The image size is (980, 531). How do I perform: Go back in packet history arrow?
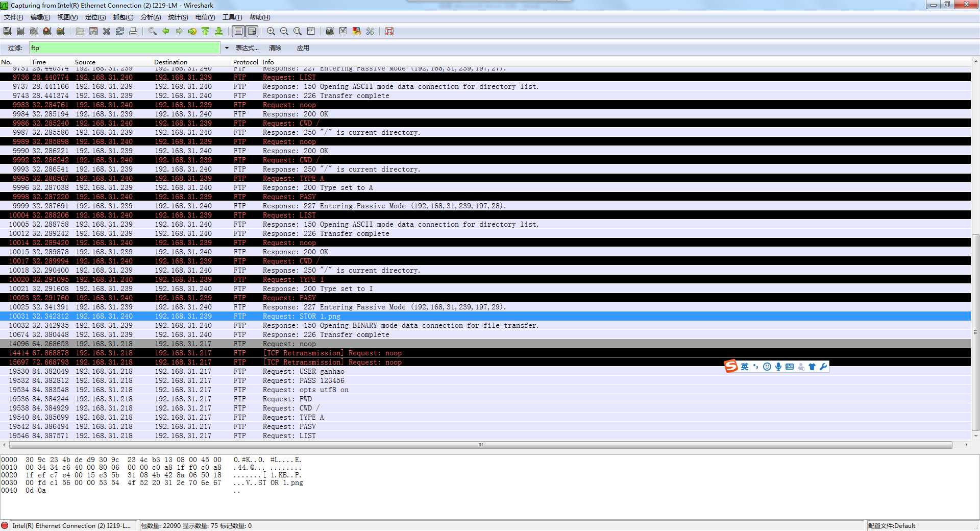tap(166, 31)
